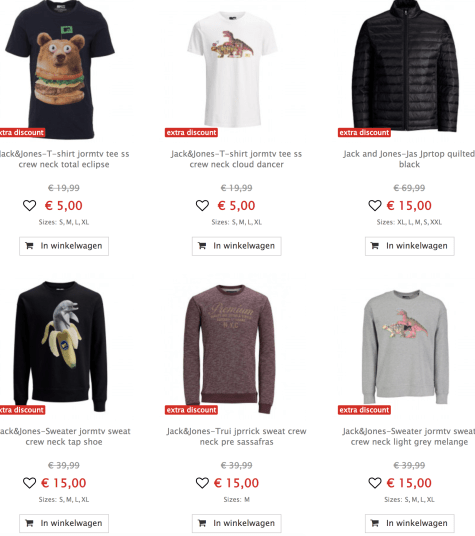The height and width of the screenshot is (536, 475).
Task: View the black quilted jacket photo
Action: pyautogui.click(x=405, y=66)
